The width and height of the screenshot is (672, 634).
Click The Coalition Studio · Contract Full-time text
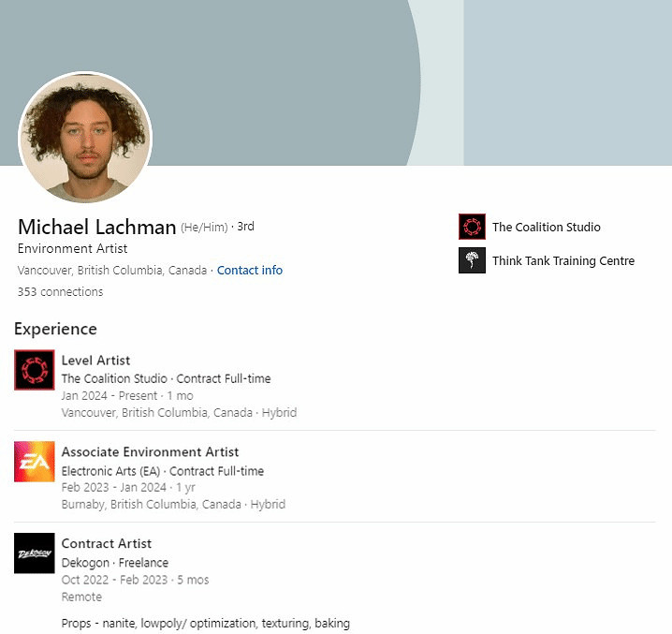[x=166, y=378]
